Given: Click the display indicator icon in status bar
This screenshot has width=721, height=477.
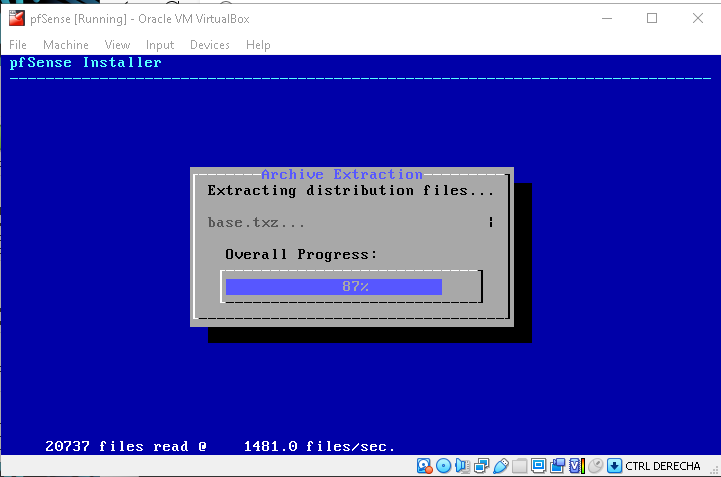Looking at the screenshot, I should [x=538, y=466].
